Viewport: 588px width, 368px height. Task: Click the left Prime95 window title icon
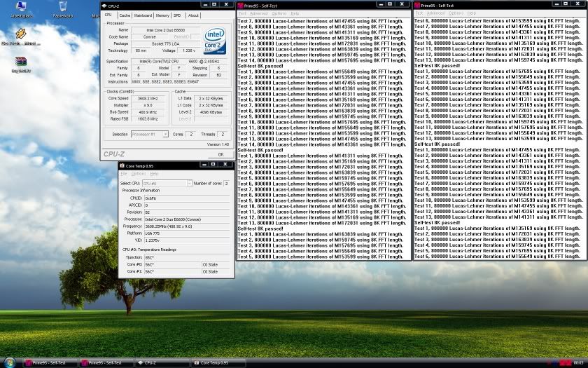pyautogui.click(x=240, y=6)
